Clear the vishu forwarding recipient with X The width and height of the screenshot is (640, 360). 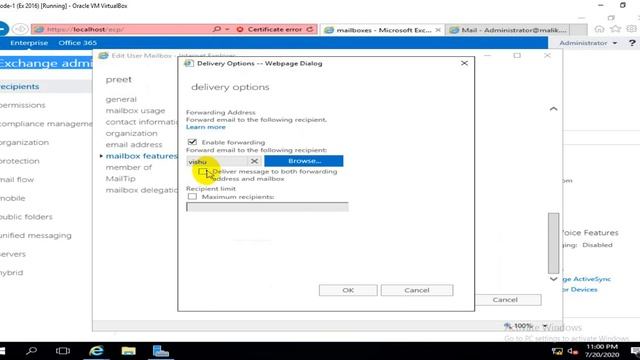pos(254,161)
